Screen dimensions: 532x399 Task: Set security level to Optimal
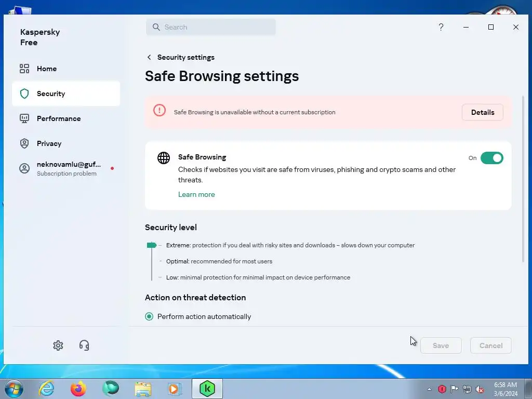219,261
